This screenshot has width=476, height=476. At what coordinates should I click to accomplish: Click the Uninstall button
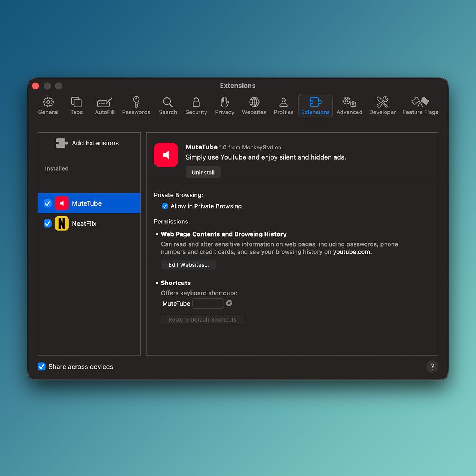pyautogui.click(x=203, y=173)
